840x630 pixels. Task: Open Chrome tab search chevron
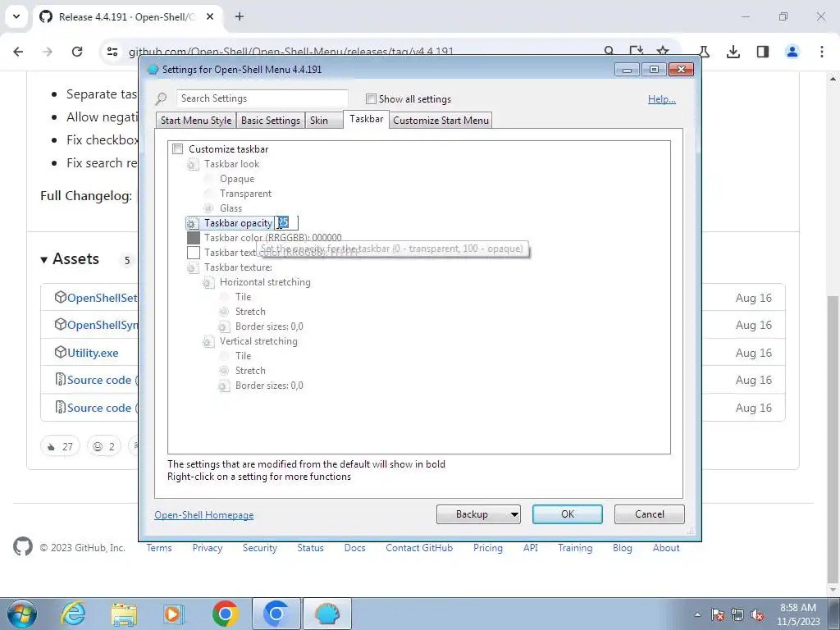tap(16, 16)
